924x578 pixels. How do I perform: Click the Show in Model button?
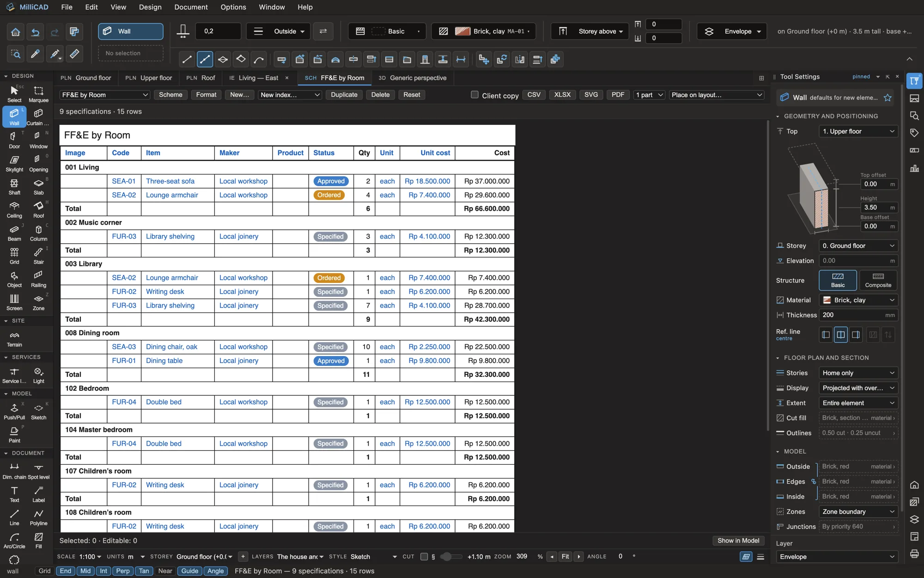[738, 541]
